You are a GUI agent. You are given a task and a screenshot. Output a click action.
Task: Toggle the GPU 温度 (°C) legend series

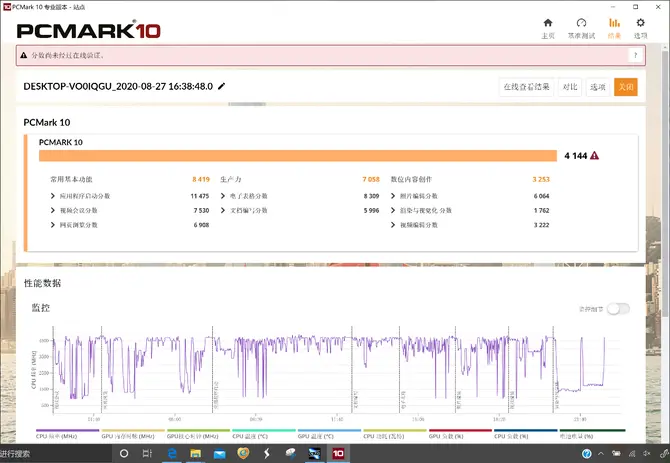point(329,434)
